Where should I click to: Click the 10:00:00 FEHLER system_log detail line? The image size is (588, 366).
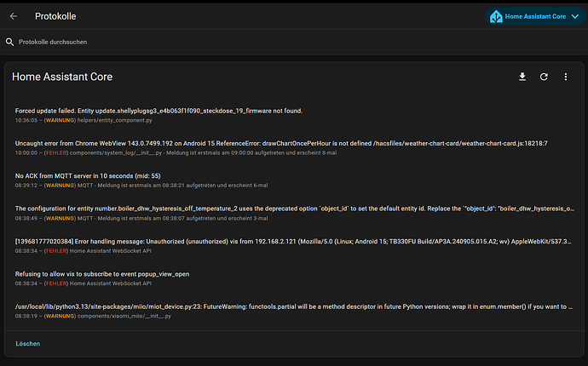click(176, 153)
